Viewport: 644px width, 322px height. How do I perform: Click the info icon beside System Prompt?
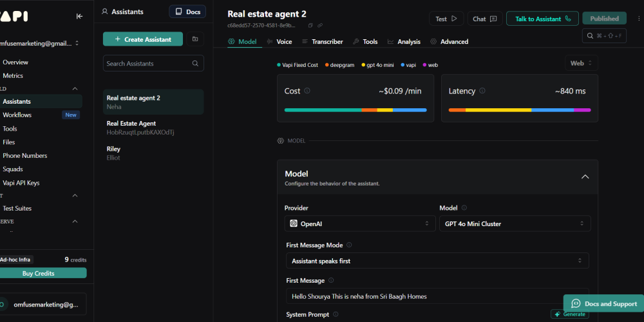(336, 315)
